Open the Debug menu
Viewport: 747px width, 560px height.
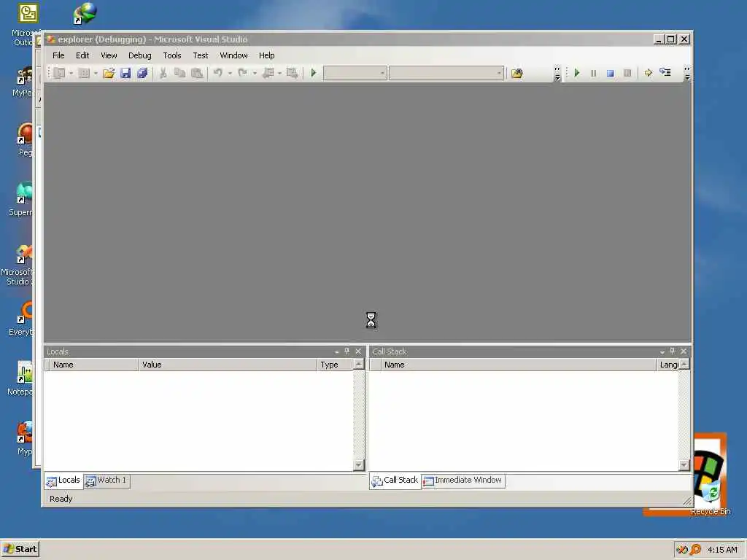click(139, 55)
